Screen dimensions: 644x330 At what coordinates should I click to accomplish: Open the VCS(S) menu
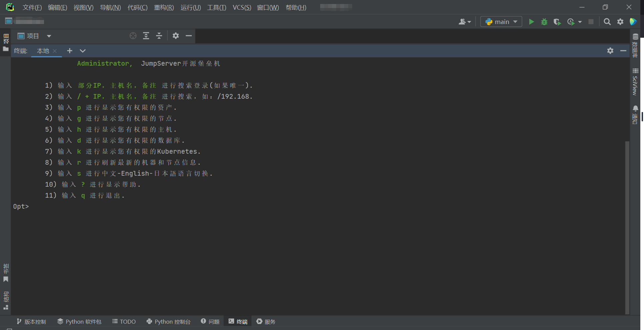(x=241, y=7)
